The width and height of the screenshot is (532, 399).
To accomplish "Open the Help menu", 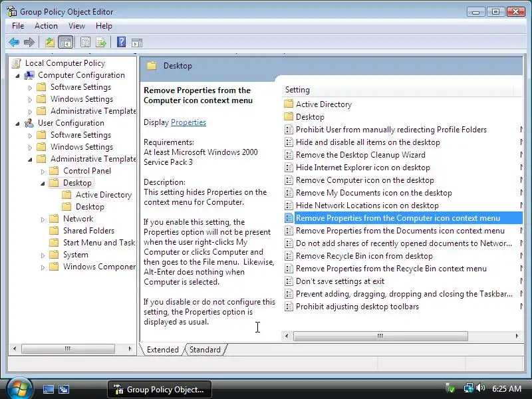I will pyautogui.click(x=104, y=26).
